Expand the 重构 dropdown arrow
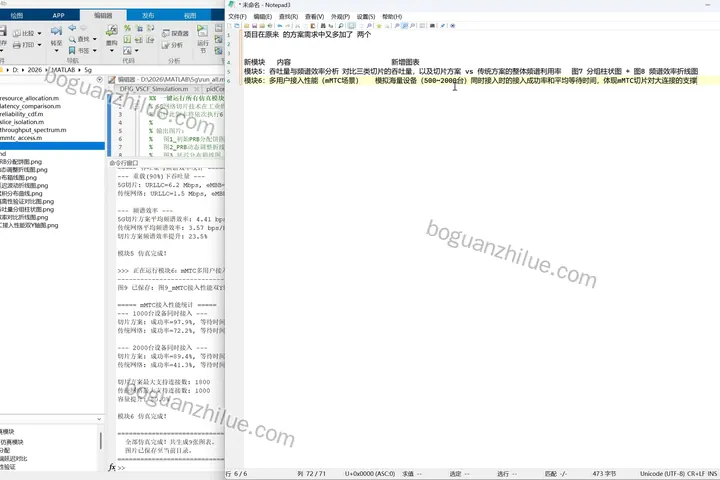Viewport: 720px width, 480px height. (112, 51)
